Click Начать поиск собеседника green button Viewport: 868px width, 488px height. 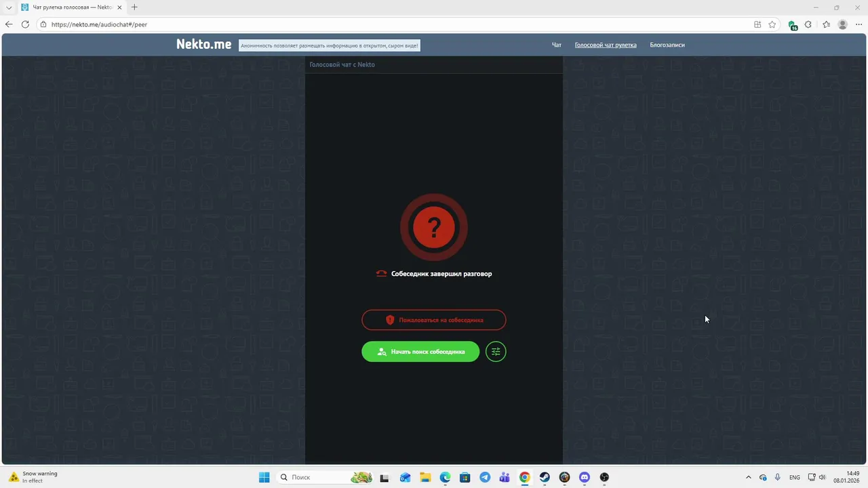pos(420,352)
